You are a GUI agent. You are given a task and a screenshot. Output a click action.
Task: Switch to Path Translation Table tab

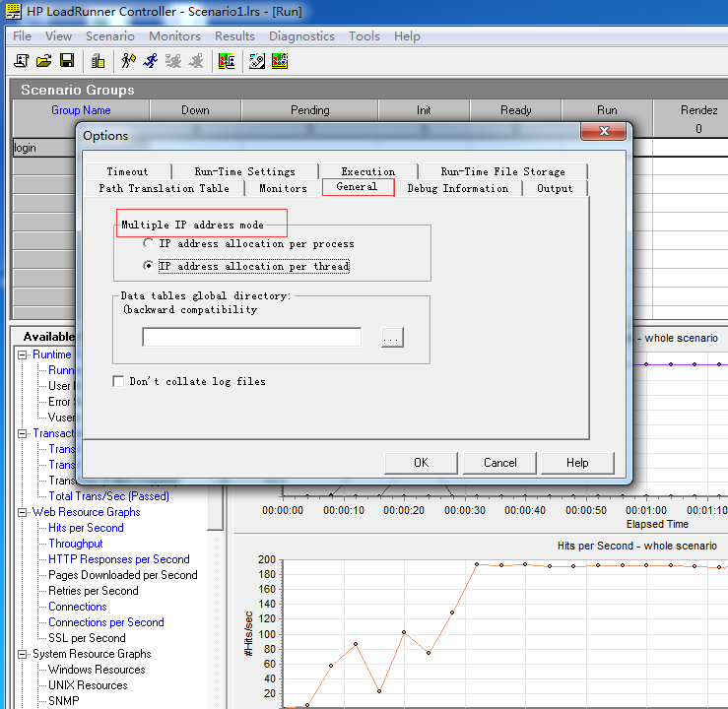click(164, 188)
